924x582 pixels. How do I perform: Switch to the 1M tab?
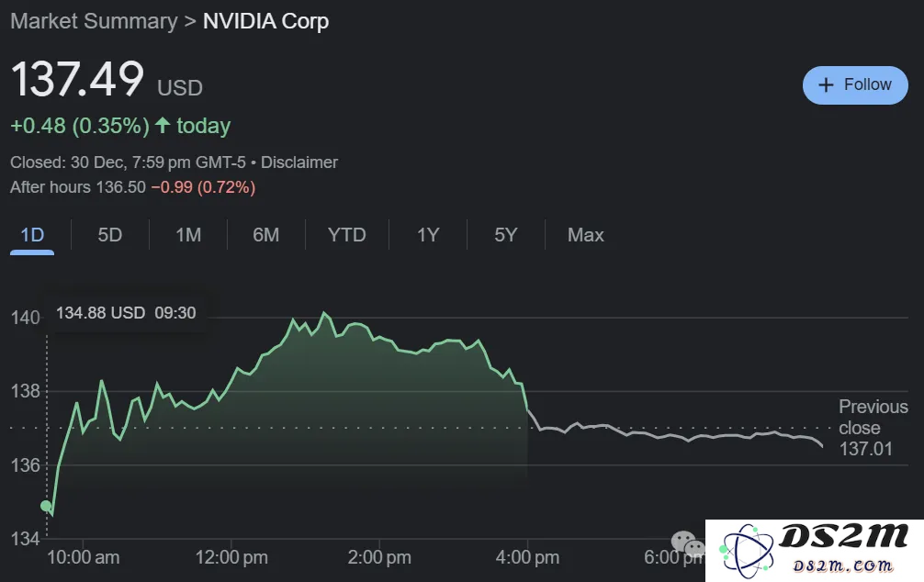click(x=188, y=235)
